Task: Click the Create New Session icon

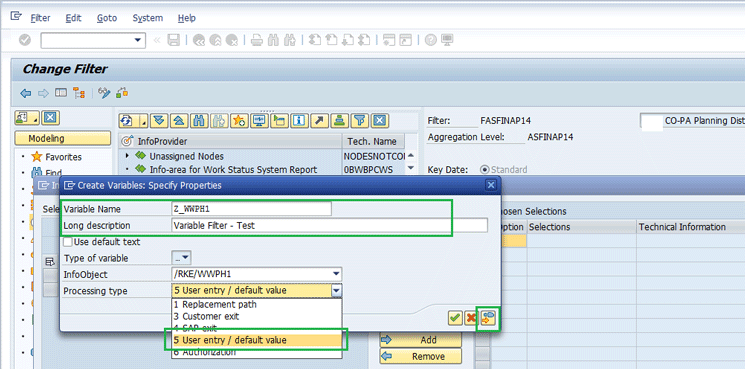Action: point(389,40)
